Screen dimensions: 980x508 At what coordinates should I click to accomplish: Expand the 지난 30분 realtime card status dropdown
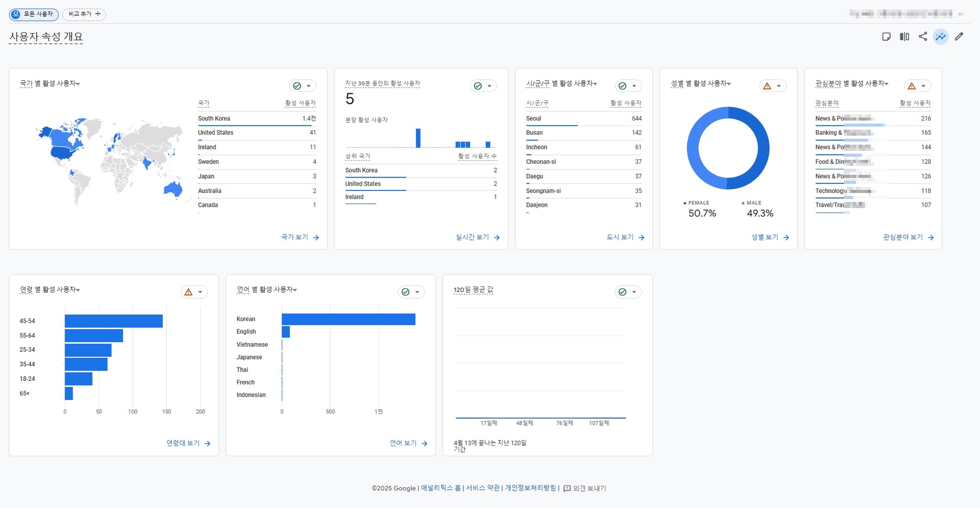[x=483, y=86]
